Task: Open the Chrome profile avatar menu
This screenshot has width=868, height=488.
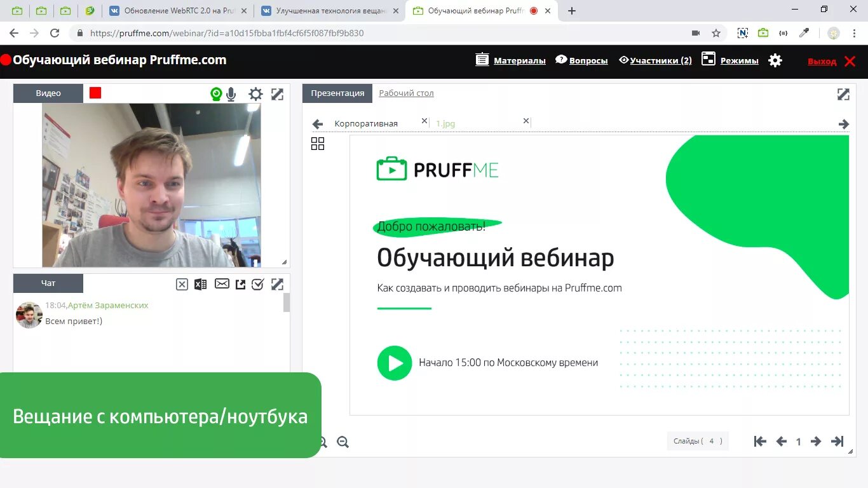Action: [834, 33]
